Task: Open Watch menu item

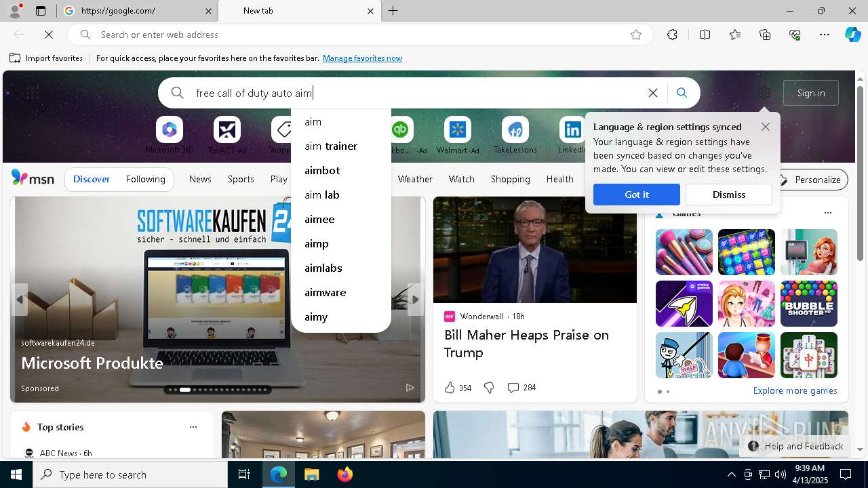Action: click(x=462, y=179)
